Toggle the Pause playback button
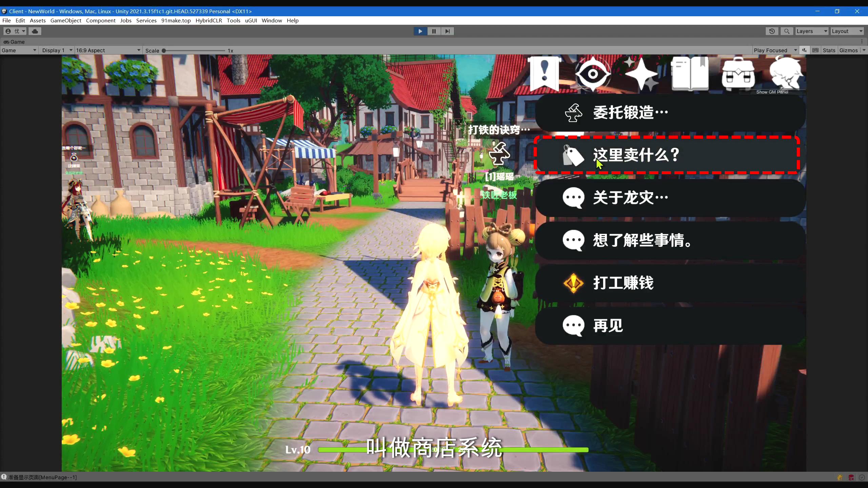Screen dimensions: 868x488 [434, 31]
